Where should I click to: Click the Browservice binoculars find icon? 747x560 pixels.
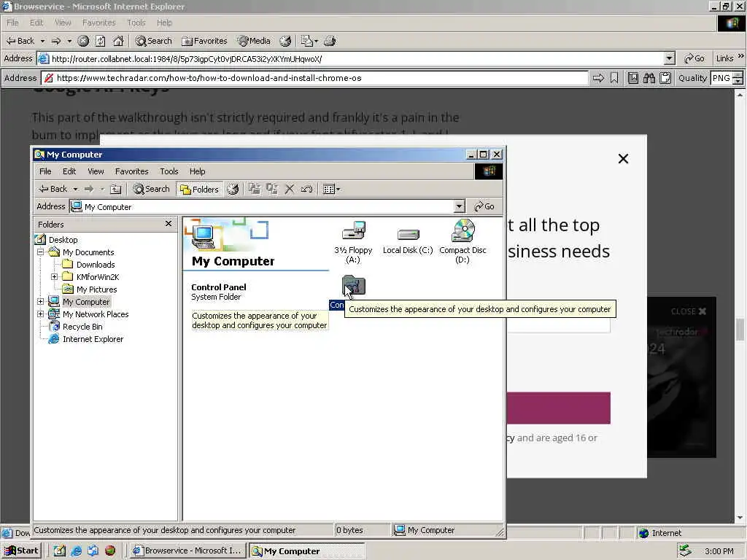tap(649, 78)
